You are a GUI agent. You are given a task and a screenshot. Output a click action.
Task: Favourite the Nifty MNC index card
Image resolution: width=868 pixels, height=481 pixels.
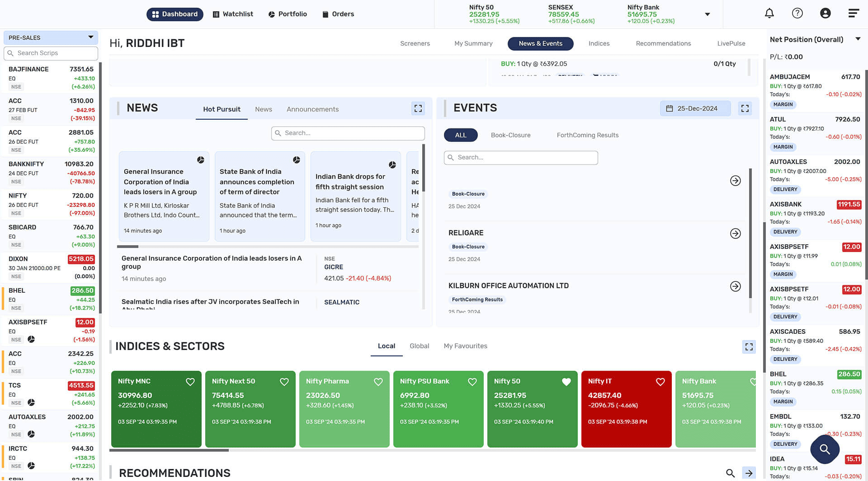(190, 382)
